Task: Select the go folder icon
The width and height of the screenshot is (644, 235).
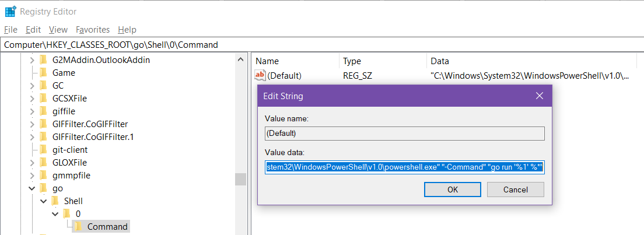Action: [44, 188]
